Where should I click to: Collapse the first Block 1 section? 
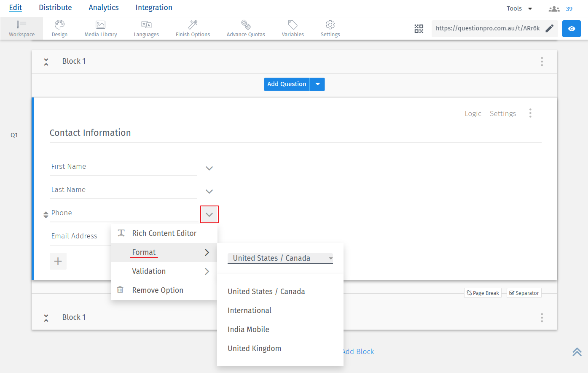pyautogui.click(x=46, y=62)
